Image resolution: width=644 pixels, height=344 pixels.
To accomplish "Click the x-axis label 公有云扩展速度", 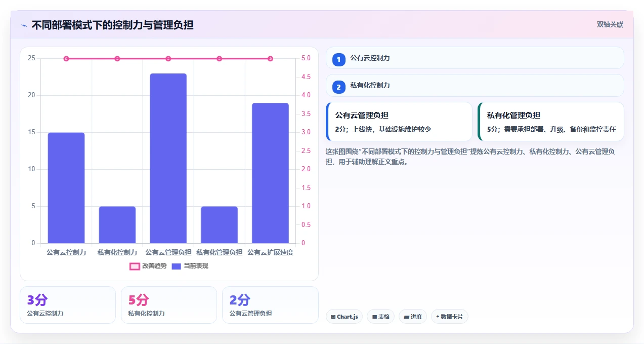I will (x=270, y=252).
